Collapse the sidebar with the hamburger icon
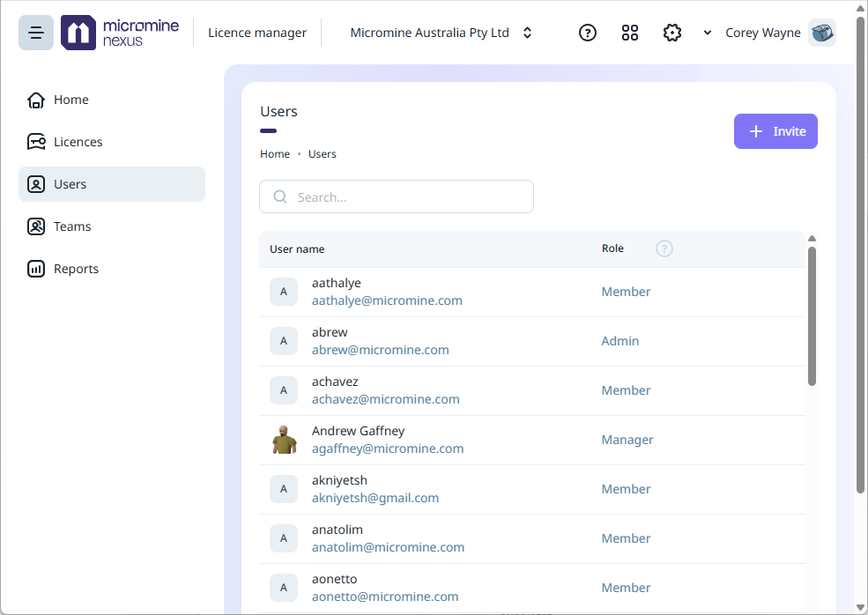 pyautogui.click(x=36, y=33)
